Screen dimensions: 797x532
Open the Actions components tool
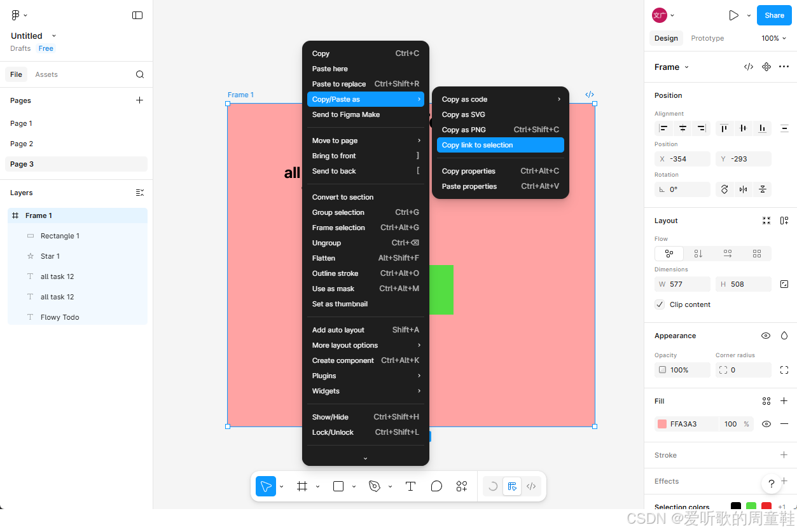[x=462, y=486]
